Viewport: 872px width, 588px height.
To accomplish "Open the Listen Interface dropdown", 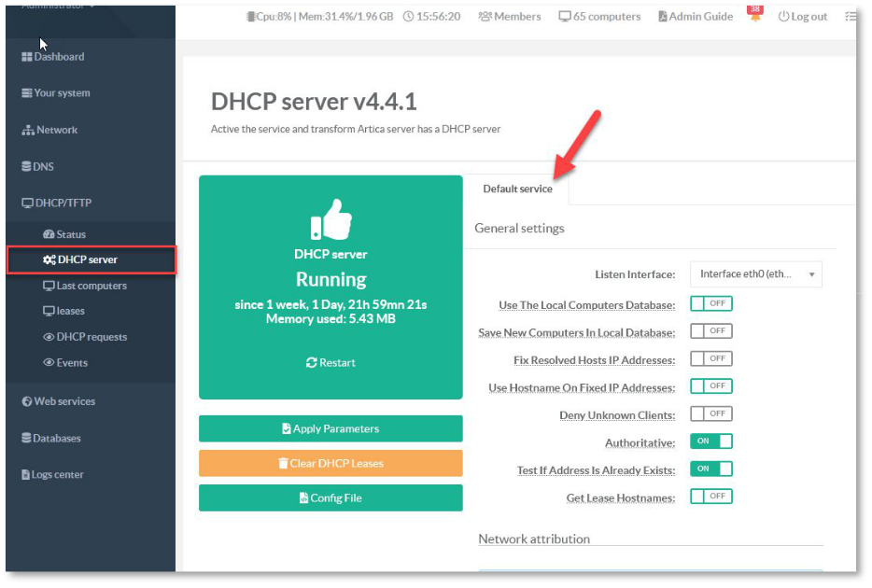I will pos(755,274).
